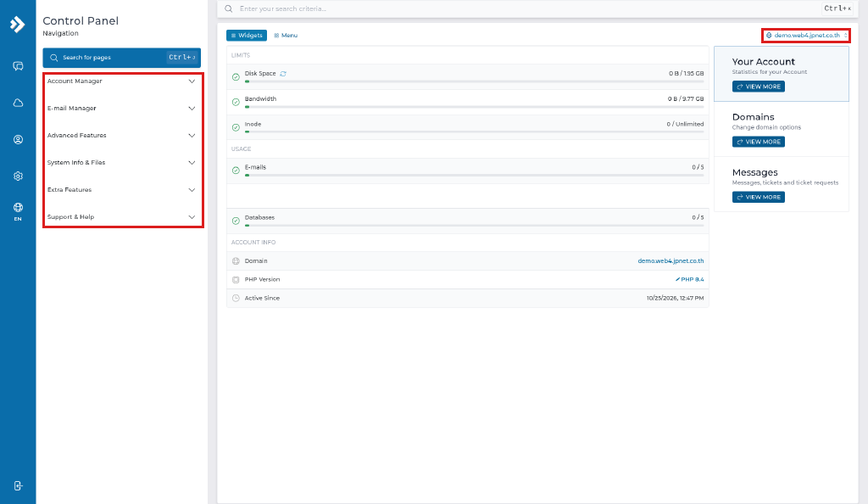Click VIEW MORE under Domains
The image size is (868, 504).
(759, 142)
